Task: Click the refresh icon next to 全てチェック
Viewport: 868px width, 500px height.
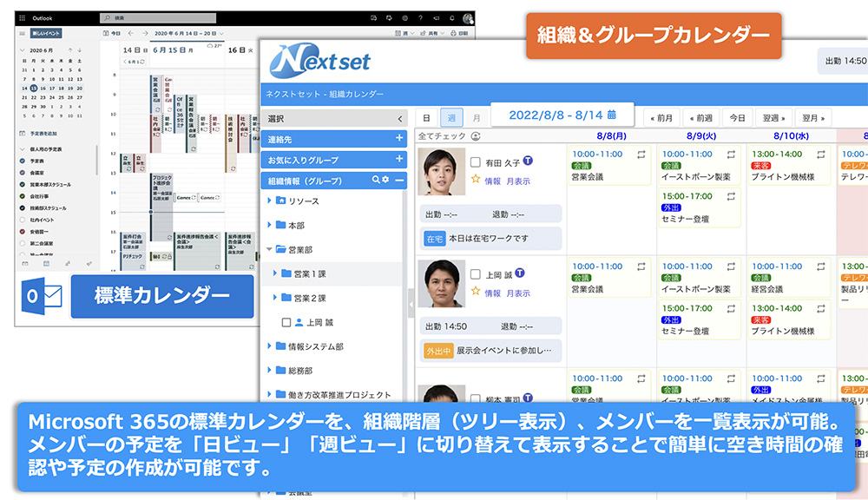Action: point(476,136)
